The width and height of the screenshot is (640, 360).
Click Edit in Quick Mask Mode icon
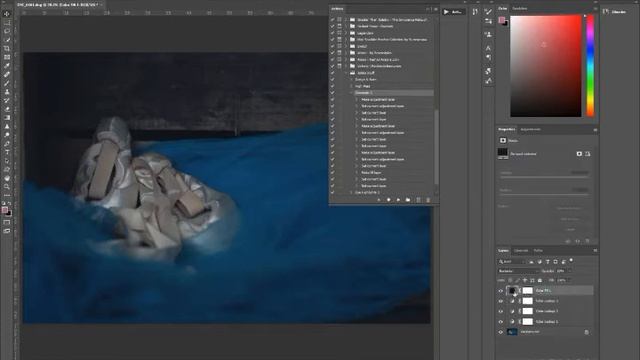click(x=7, y=222)
